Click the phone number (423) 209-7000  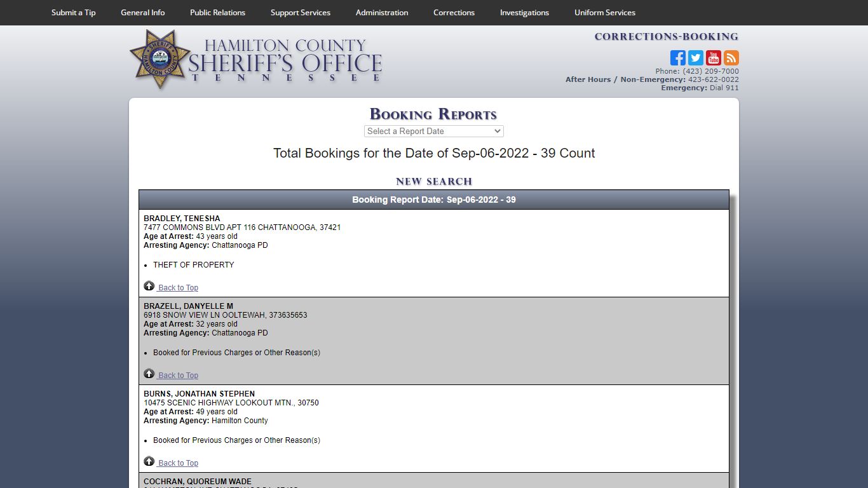[x=710, y=71]
